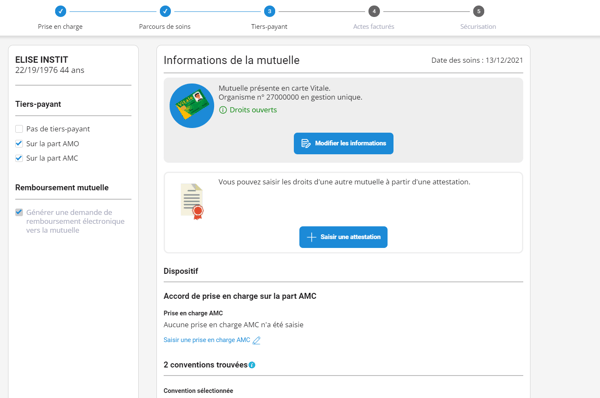Screen dimensions: 600x398
Task: Click the Tiers-payant sidebar section heading
Action: click(x=38, y=104)
